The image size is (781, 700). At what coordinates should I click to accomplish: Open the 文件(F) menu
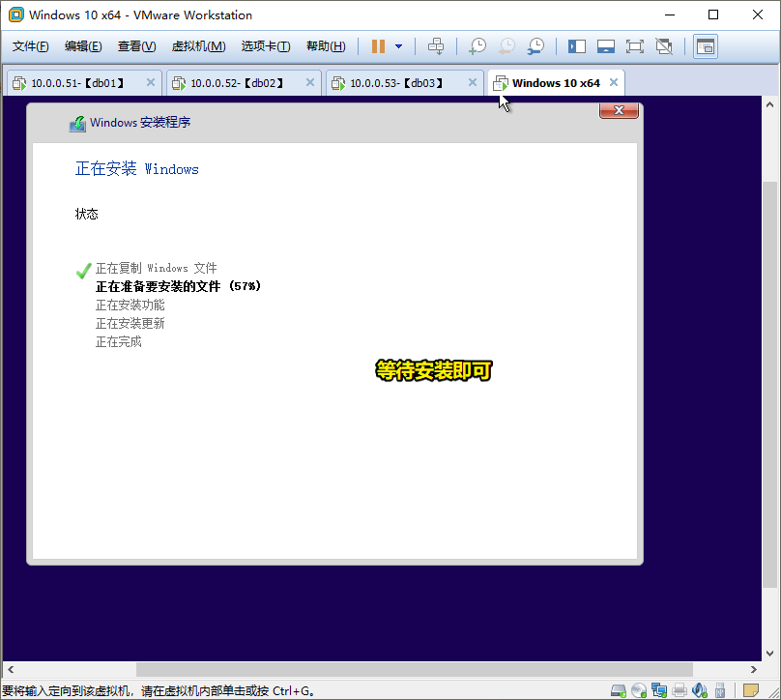tap(30, 46)
